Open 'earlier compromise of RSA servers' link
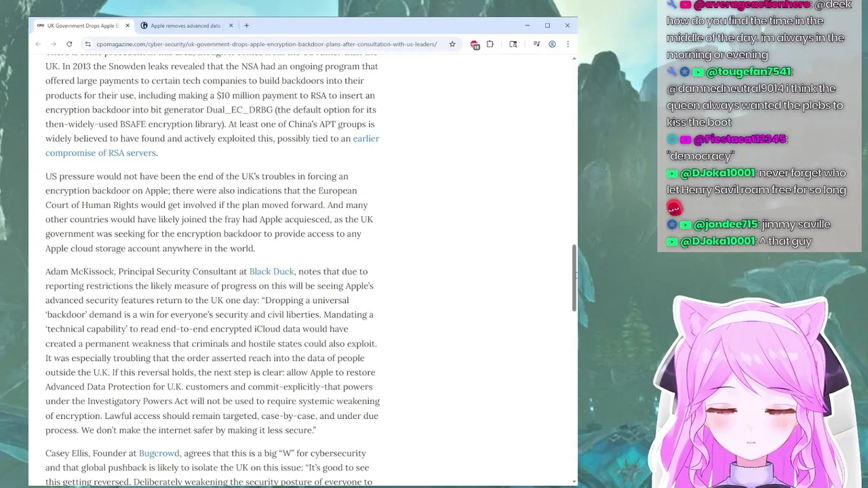Screen dimensions: 868x488 [212, 146]
